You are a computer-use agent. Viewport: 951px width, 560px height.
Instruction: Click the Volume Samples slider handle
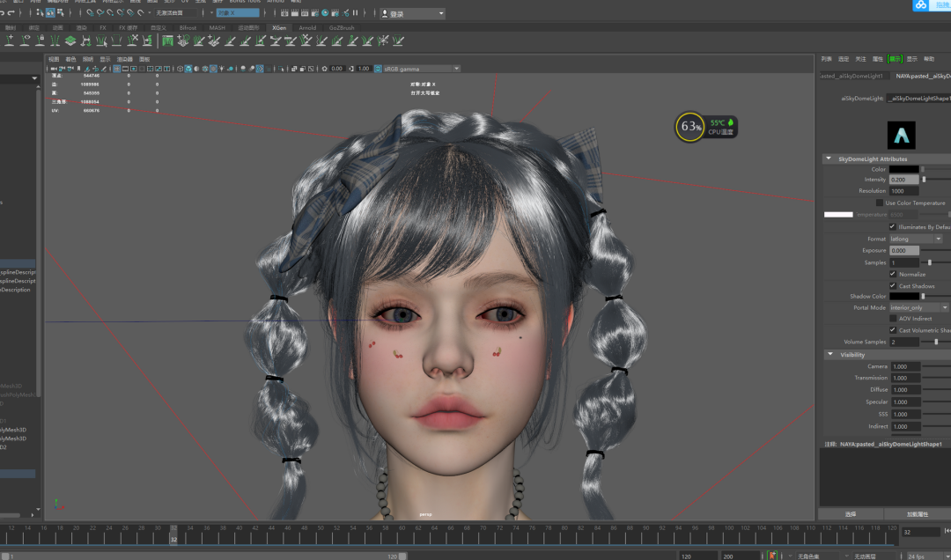[x=936, y=342]
